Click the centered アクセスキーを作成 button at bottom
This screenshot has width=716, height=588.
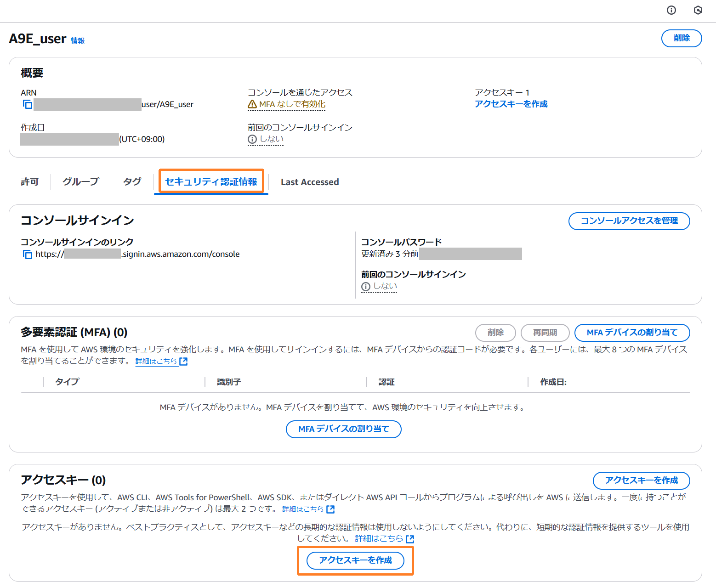pos(355,560)
